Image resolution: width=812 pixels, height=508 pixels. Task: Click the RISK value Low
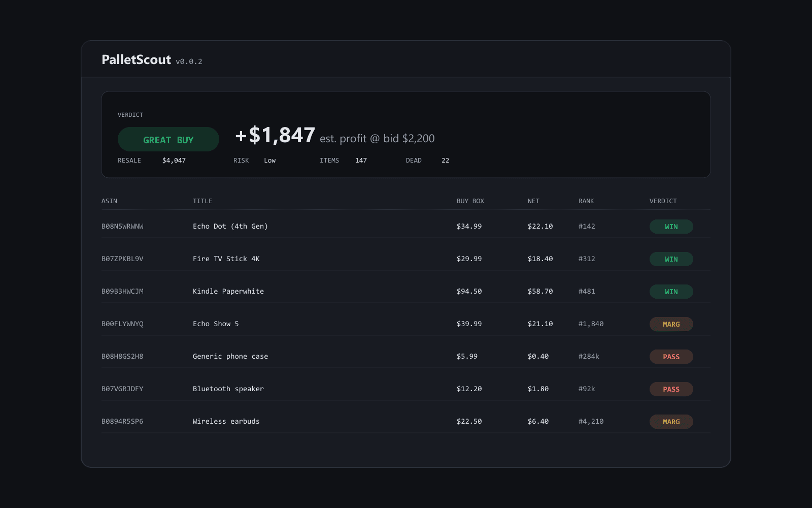point(270,161)
